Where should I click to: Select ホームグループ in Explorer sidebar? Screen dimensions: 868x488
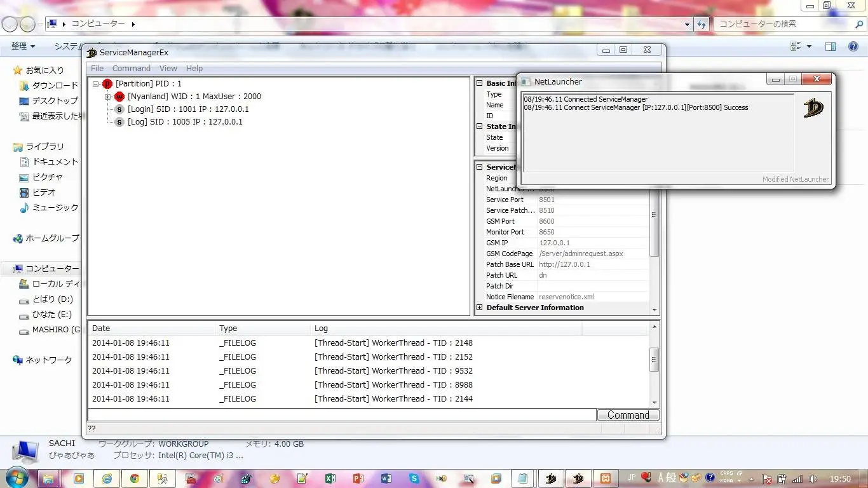(x=46, y=238)
